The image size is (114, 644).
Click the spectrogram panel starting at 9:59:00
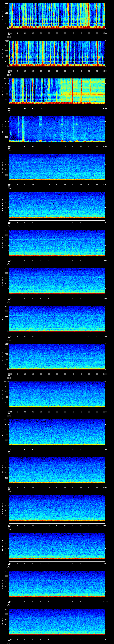57,584
